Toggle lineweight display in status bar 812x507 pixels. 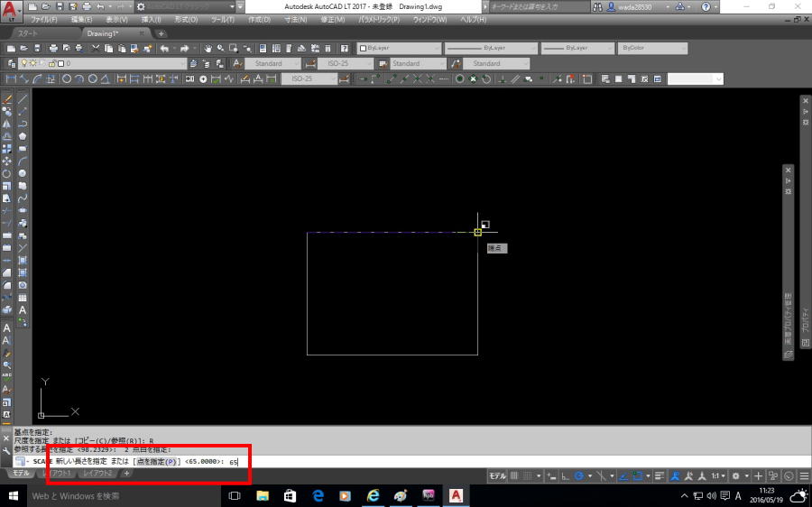tap(660, 475)
